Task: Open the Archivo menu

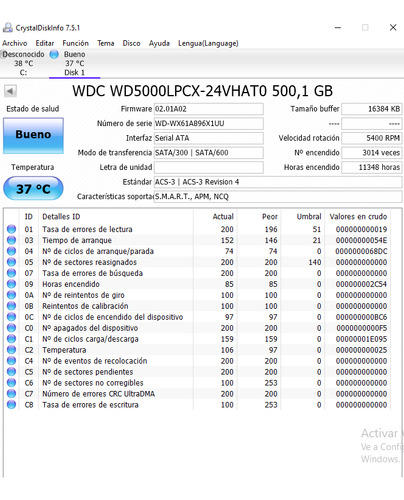Action: coord(15,43)
